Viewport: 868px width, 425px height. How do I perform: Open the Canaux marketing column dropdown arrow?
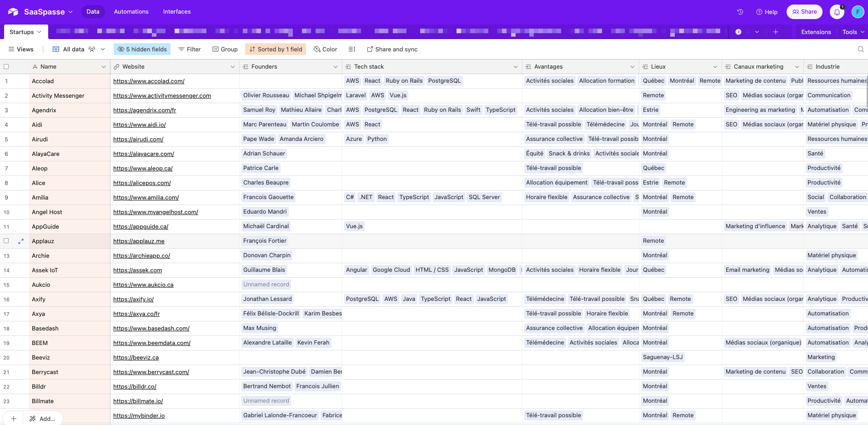[797, 67]
